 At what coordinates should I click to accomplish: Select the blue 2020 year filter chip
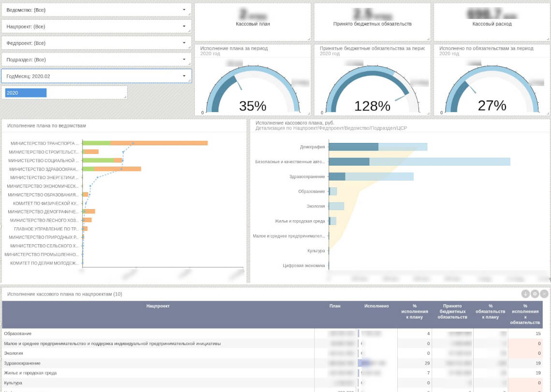[x=26, y=93]
